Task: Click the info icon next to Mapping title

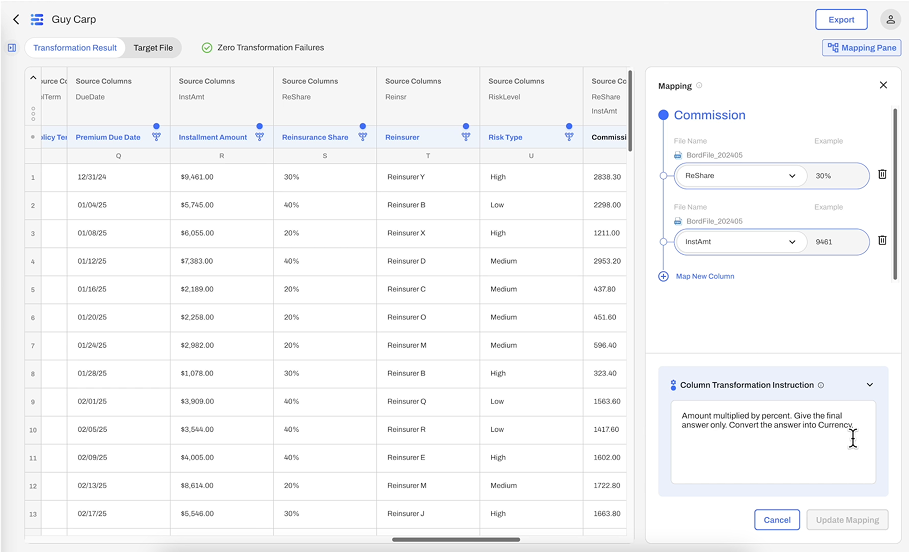Action: [699, 86]
